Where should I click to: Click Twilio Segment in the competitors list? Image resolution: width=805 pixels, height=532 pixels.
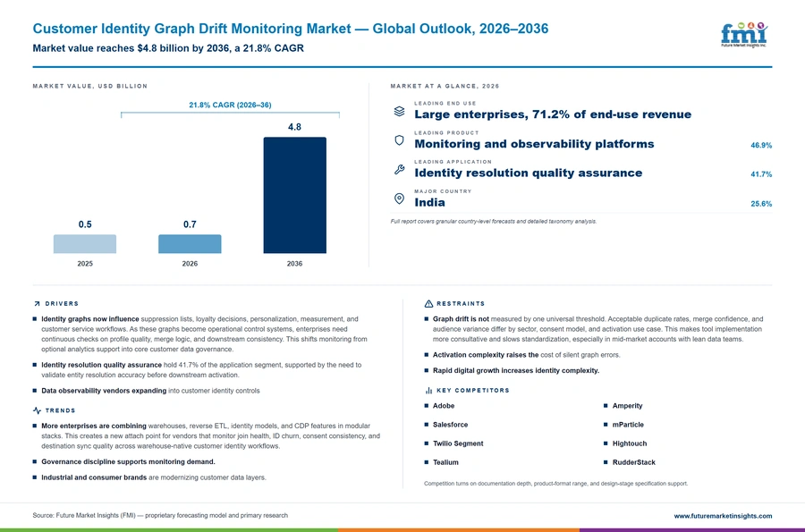tap(457, 443)
